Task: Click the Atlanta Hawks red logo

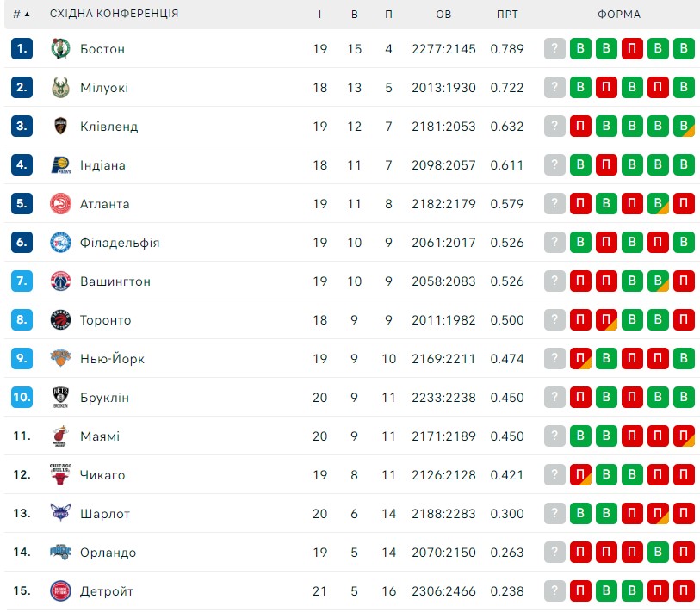Action: click(x=60, y=203)
